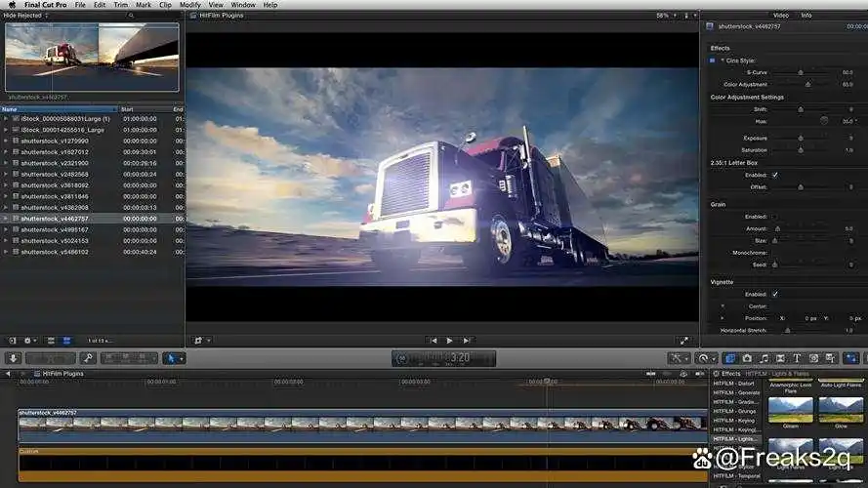Select clip shutterstock_v3811646 in the list

[55, 196]
